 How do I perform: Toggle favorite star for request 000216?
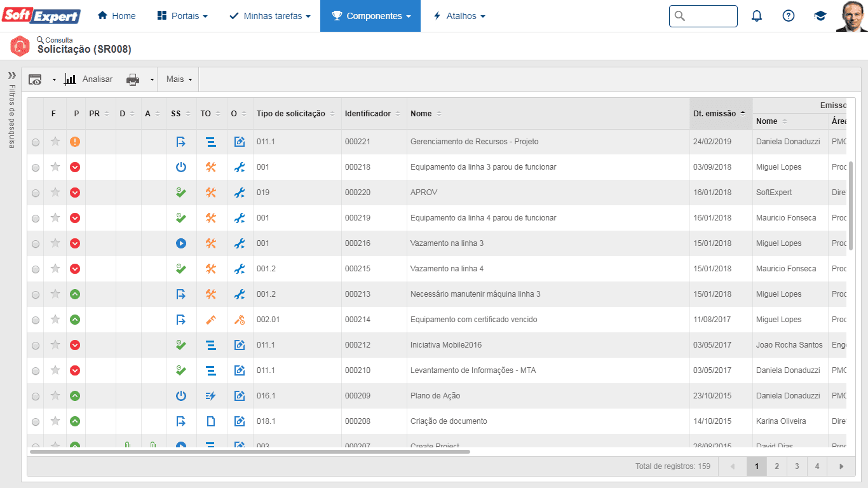55,243
